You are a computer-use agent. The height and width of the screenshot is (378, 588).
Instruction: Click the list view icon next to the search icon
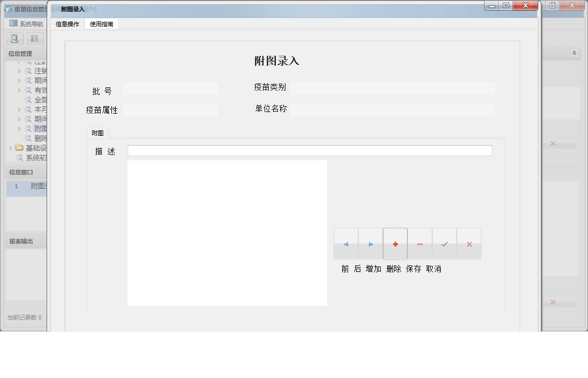click(x=34, y=39)
